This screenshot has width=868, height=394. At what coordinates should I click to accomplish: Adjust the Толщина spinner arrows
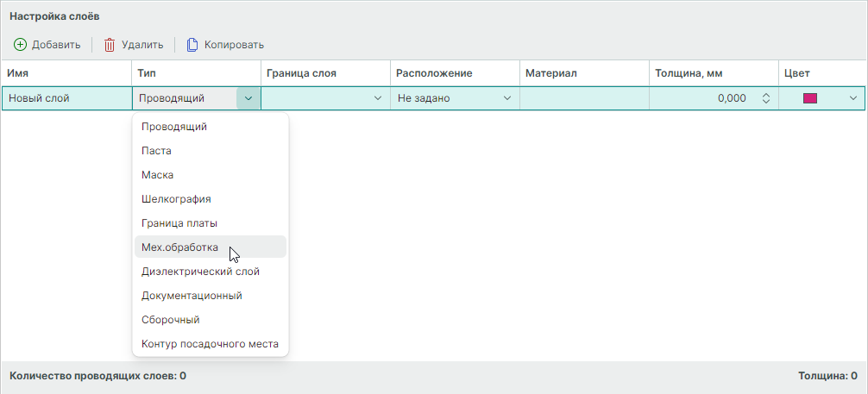pos(764,98)
